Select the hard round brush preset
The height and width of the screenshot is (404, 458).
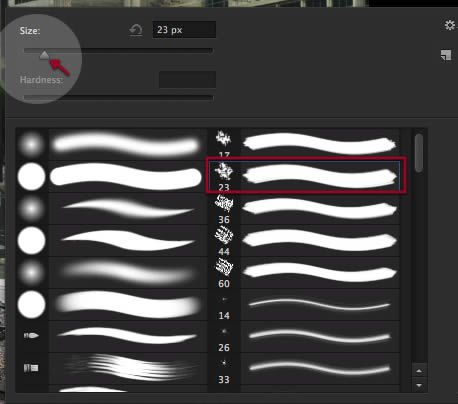pos(111,177)
